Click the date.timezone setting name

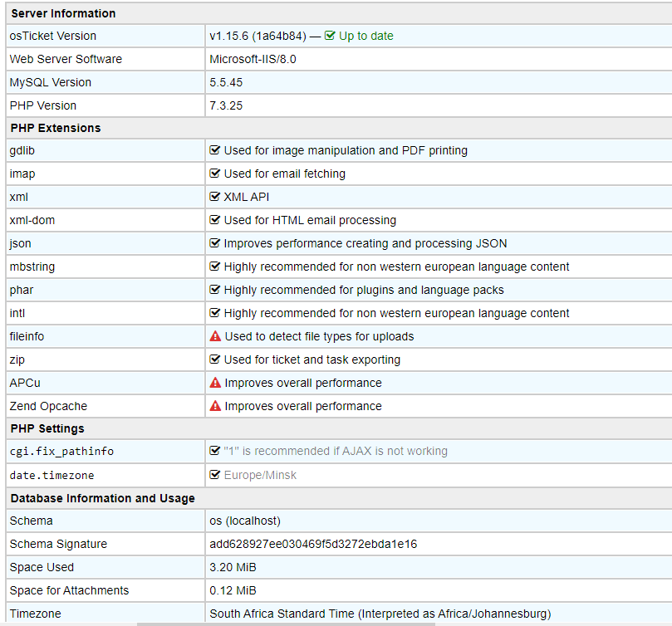(52, 475)
